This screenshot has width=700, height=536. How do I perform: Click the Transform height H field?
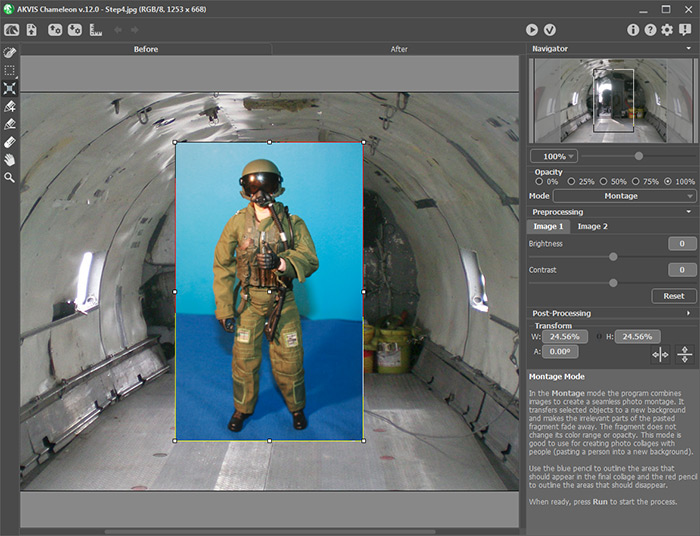coord(638,337)
